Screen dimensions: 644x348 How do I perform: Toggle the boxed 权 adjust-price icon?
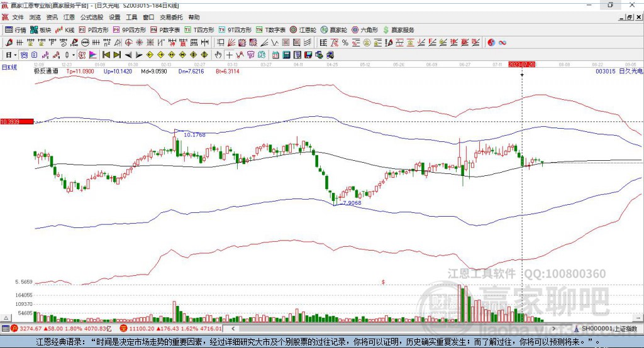click(82, 55)
